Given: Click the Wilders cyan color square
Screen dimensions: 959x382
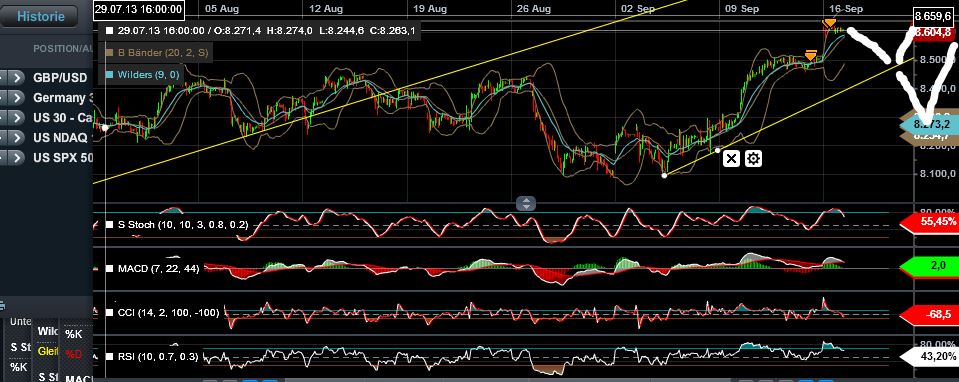Looking at the screenshot, I should tap(109, 75).
